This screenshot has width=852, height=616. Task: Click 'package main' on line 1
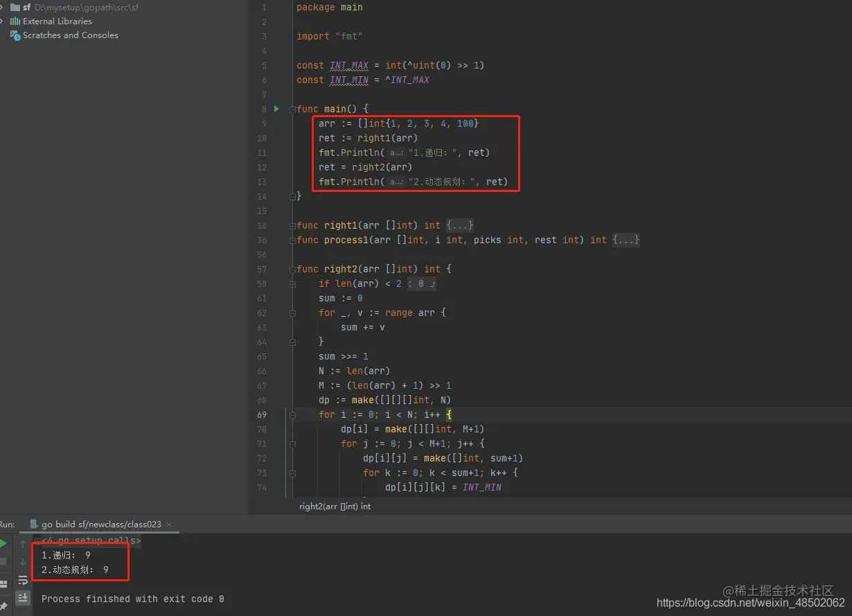point(330,7)
